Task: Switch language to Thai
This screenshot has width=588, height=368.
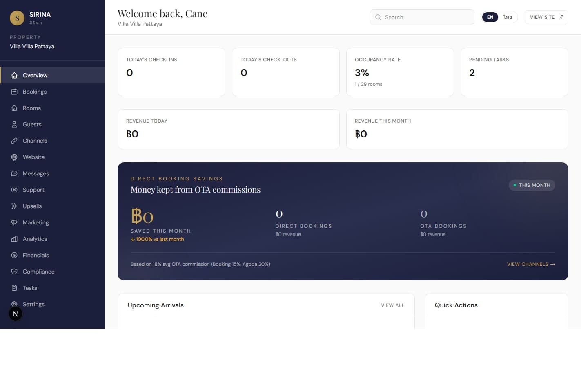Action: tap(508, 17)
